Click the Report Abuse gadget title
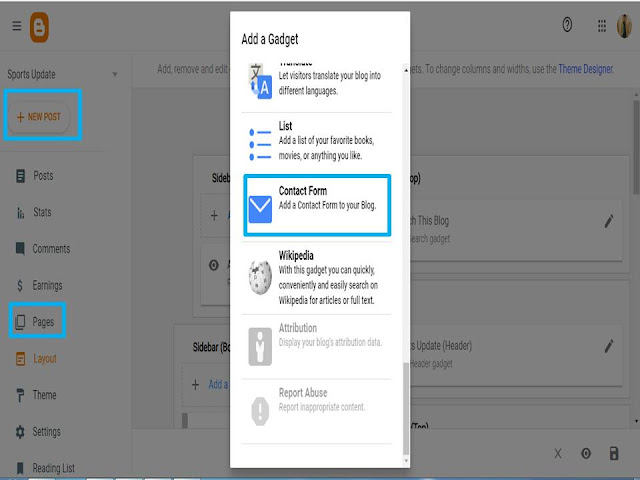 point(303,393)
